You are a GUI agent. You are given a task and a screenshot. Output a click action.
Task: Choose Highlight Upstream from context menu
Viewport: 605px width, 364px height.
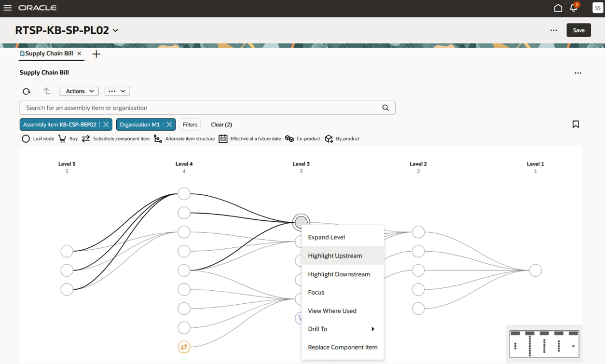pyautogui.click(x=343, y=256)
